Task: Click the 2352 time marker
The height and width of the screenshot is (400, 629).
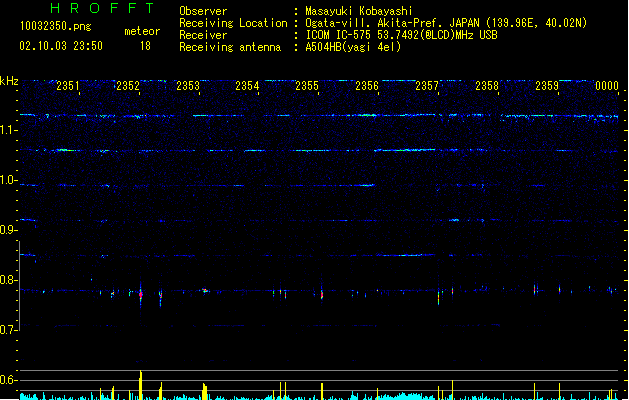Action: [x=128, y=86]
